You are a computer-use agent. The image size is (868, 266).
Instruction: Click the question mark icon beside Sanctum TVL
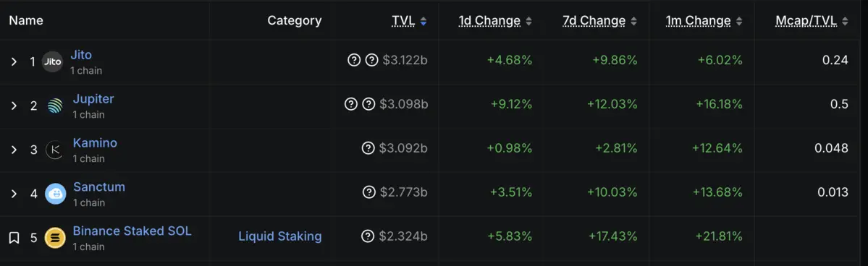368,192
